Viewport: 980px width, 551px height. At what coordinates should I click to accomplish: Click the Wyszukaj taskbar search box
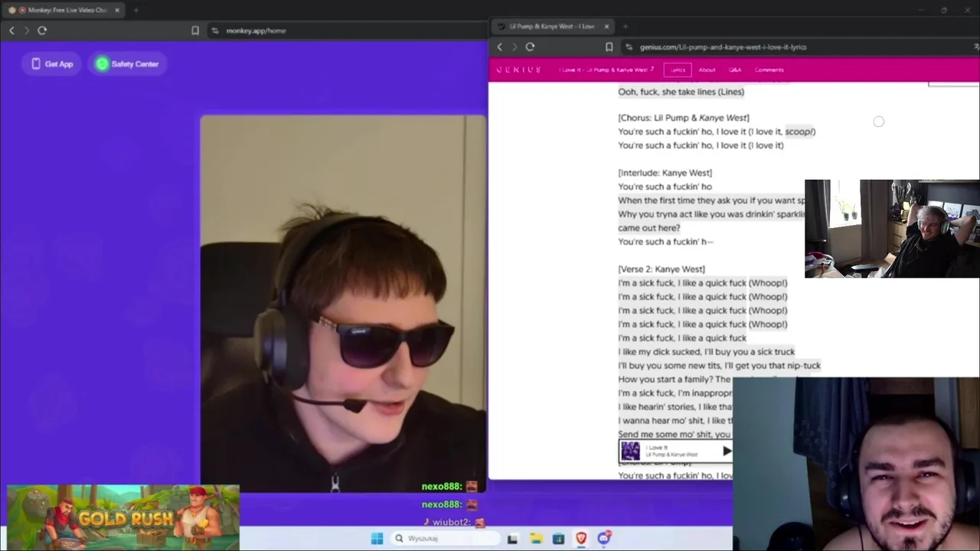pos(444,539)
